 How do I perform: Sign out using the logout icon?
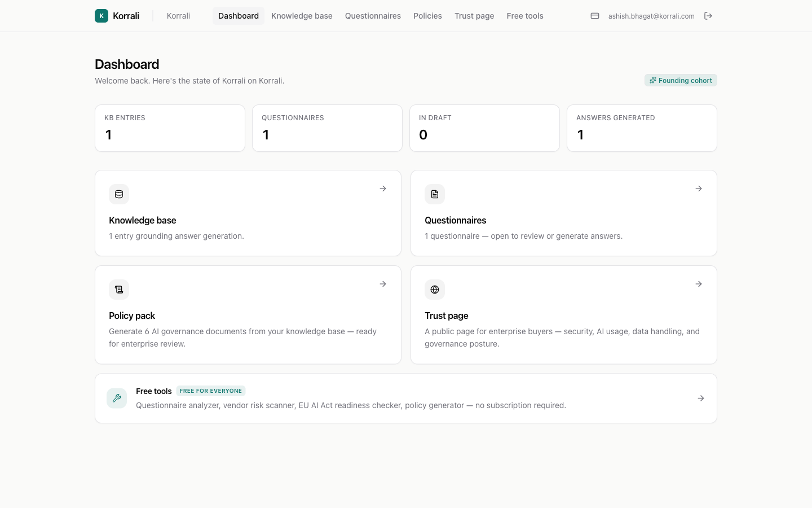(x=708, y=16)
